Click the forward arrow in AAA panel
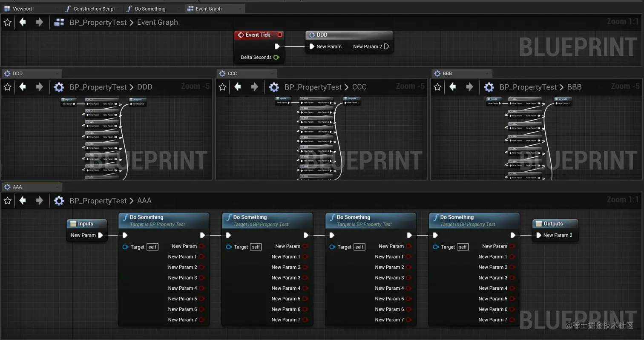The image size is (644, 340). click(39, 200)
